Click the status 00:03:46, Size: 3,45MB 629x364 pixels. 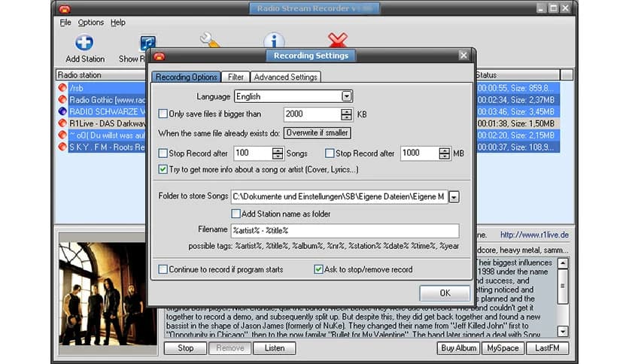click(x=516, y=111)
